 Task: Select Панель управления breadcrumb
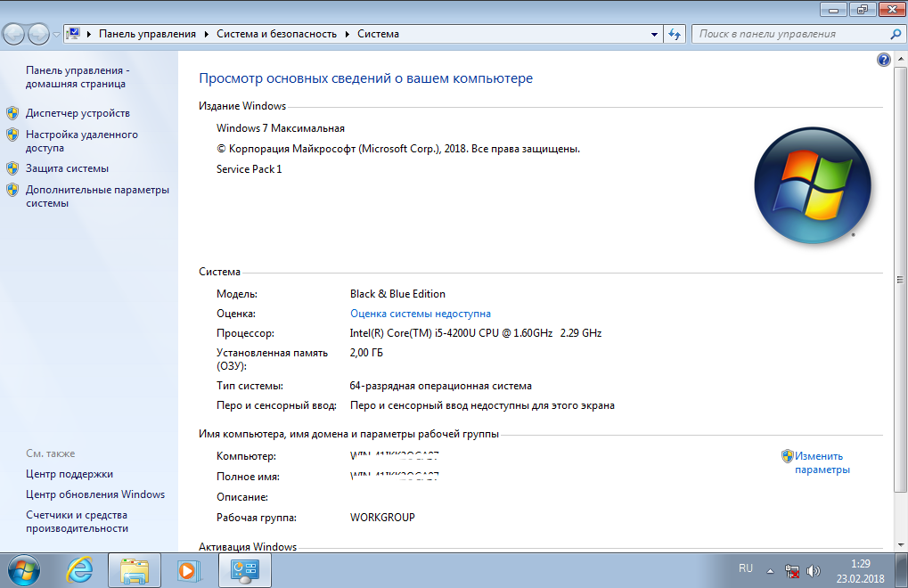(x=147, y=34)
